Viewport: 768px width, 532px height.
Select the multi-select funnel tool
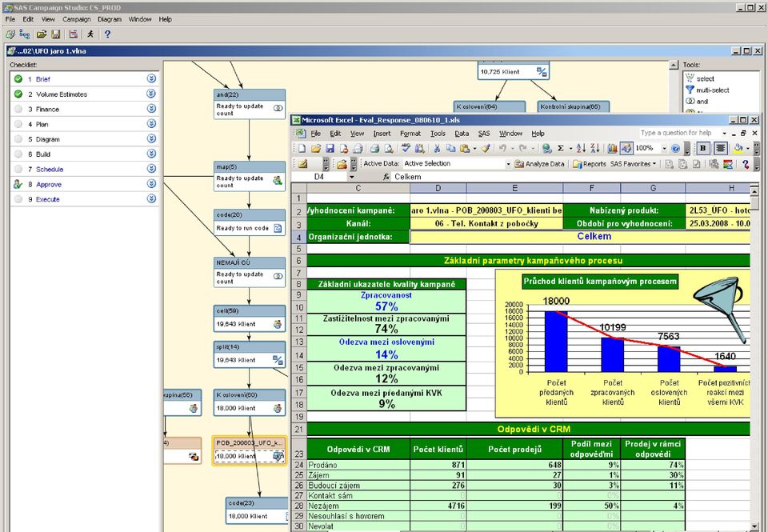708,90
